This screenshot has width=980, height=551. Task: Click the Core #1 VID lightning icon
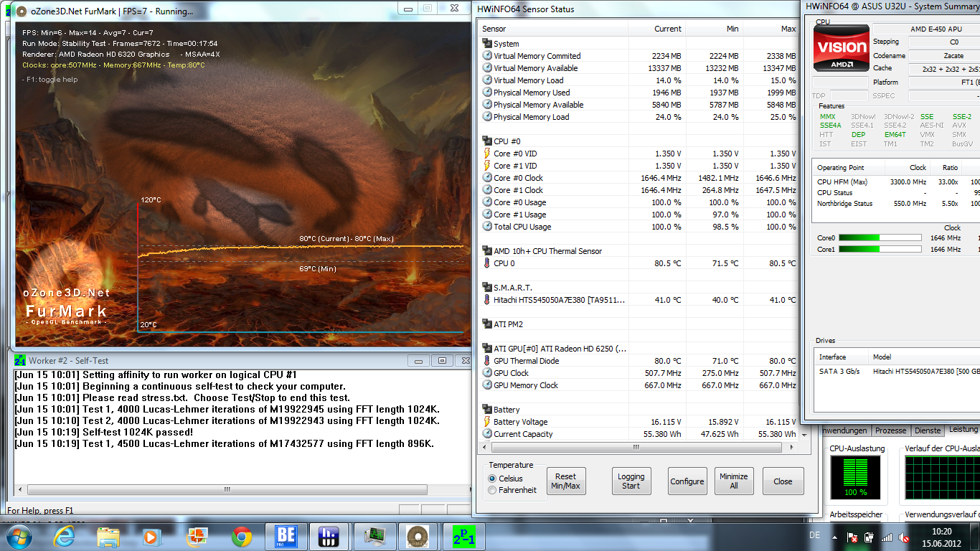point(487,166)
